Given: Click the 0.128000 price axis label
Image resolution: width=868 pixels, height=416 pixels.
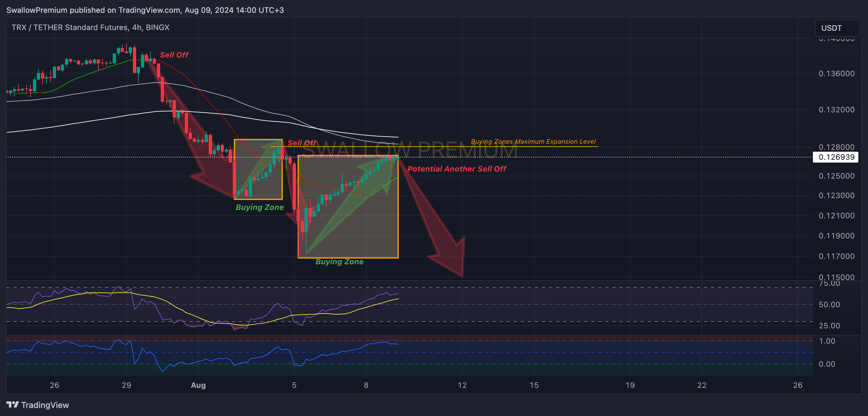Looking at the screenshot, I should pyautogui.click(x=836, y=147).
